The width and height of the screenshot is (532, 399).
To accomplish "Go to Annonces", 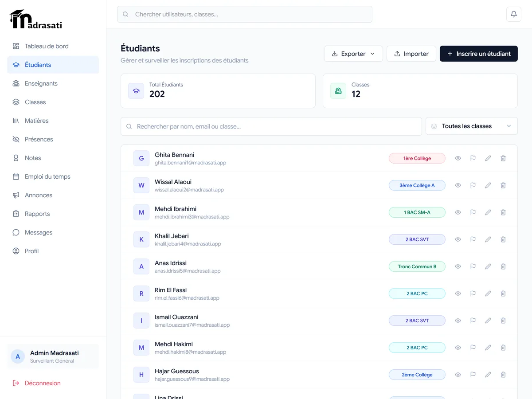I will click(x=53, y=195).
